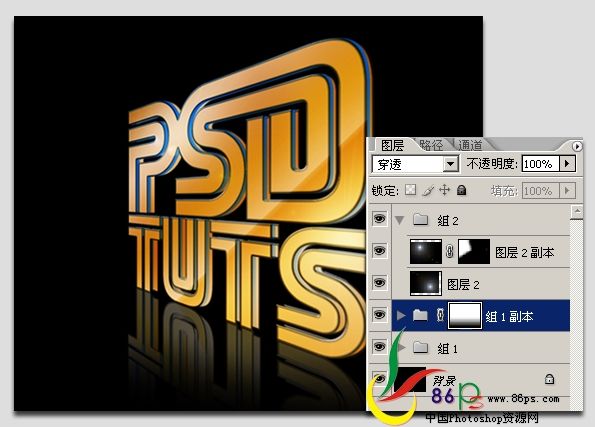Switch to the 通道 tab
Viewport: 595px width, 427px height.
point(470,145)
